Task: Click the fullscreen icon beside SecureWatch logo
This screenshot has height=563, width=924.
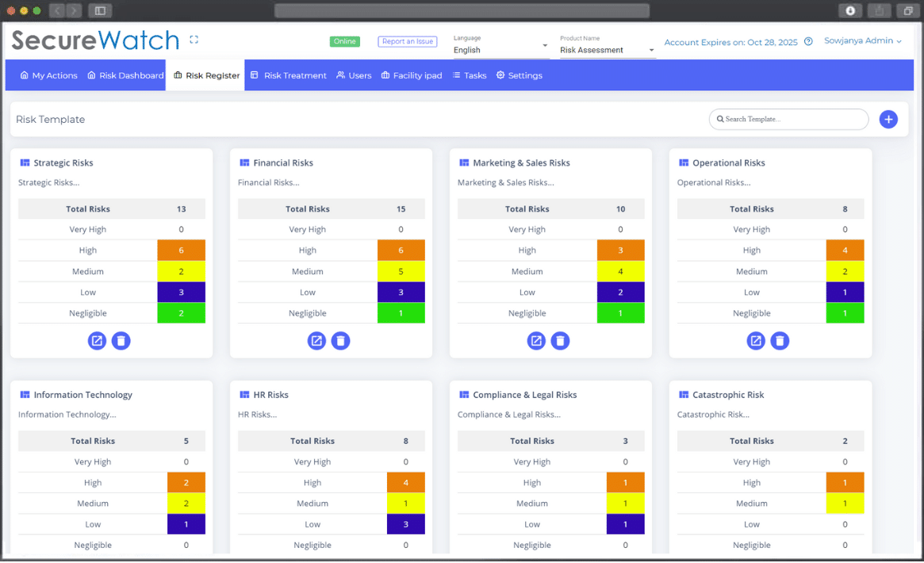Action: (193, 39)
